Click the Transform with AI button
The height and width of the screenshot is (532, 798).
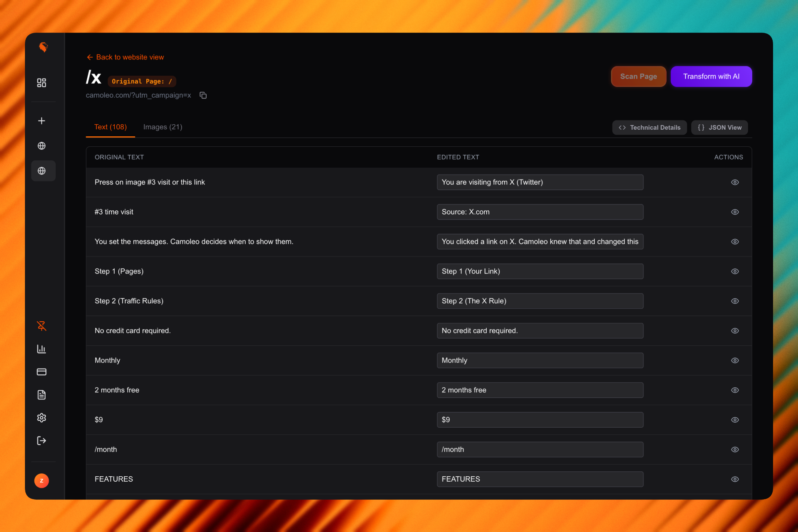(711, 76)
